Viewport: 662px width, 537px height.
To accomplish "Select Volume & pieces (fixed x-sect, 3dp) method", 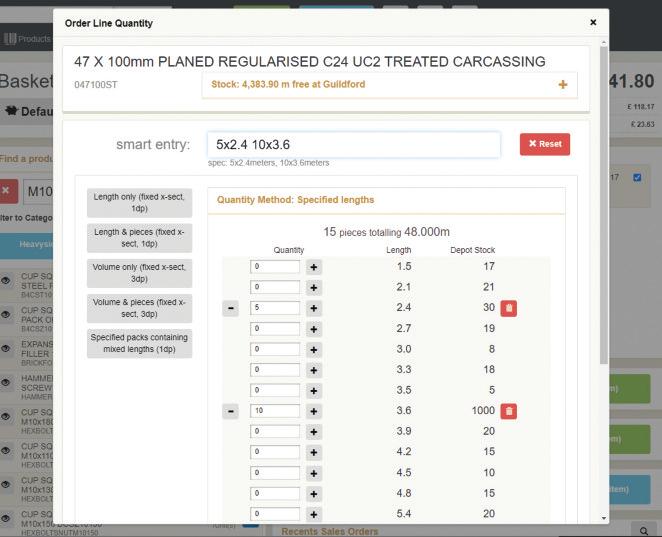I will coord(139,308).
